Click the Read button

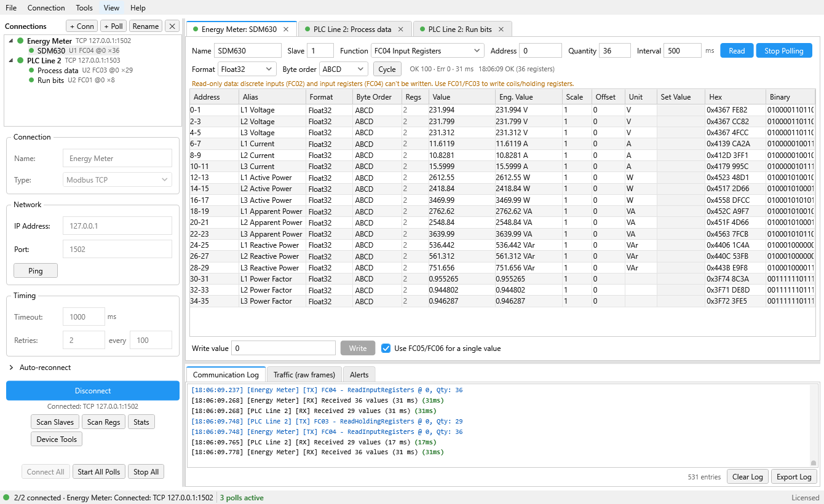(x=737, y=51)
